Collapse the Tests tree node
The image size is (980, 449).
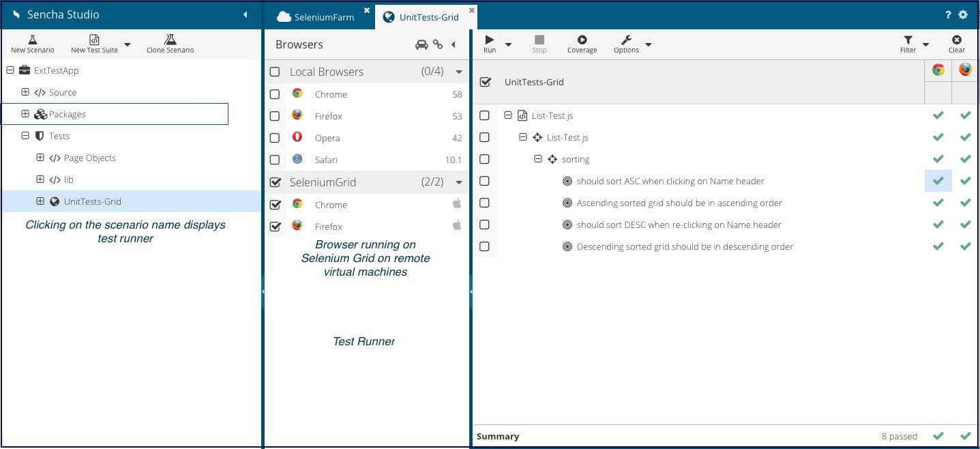[x=25, y=136]
